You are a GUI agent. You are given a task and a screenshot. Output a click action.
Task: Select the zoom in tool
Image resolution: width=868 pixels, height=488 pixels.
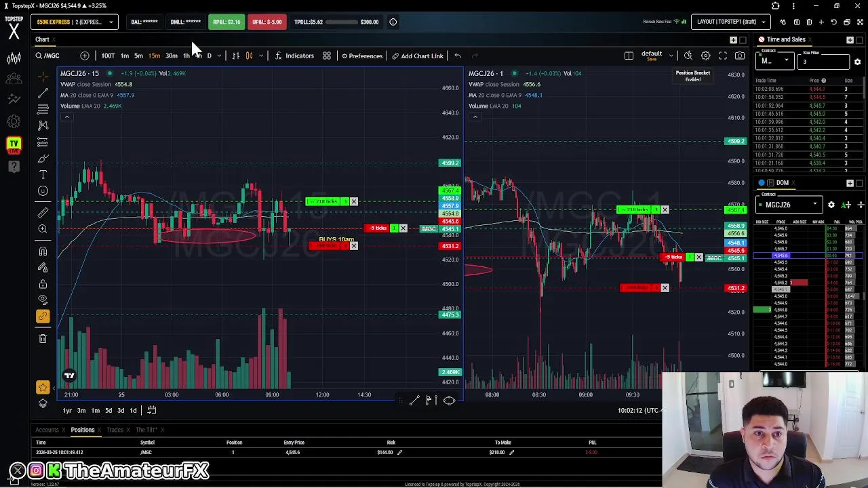coord(43,229)
